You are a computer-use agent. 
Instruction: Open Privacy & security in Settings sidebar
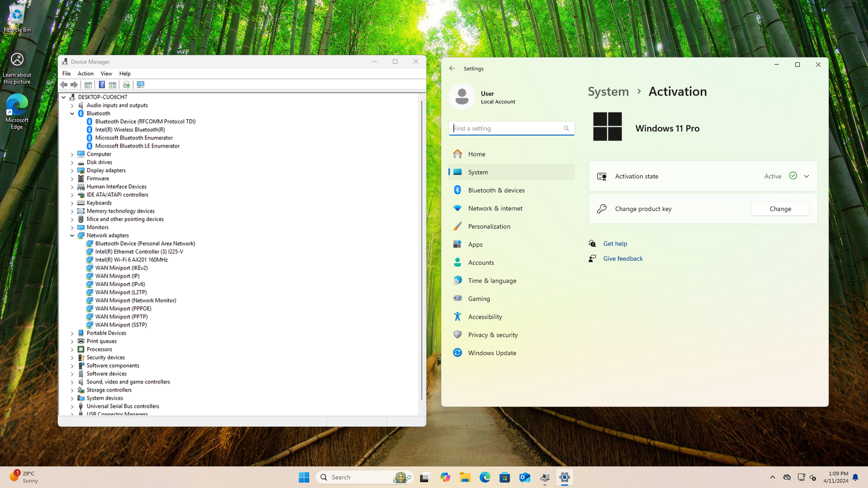(512, 335)
